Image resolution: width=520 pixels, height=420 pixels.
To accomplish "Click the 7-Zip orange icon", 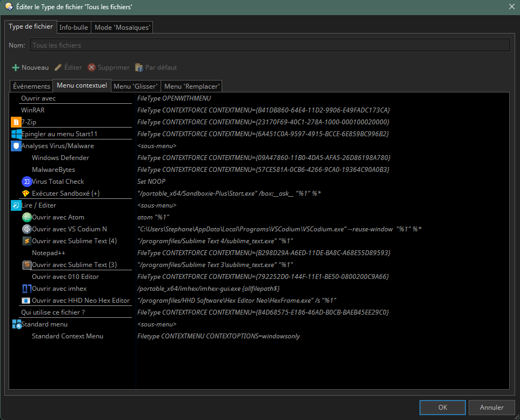I will pyautogui.click(x=16, y=122).
